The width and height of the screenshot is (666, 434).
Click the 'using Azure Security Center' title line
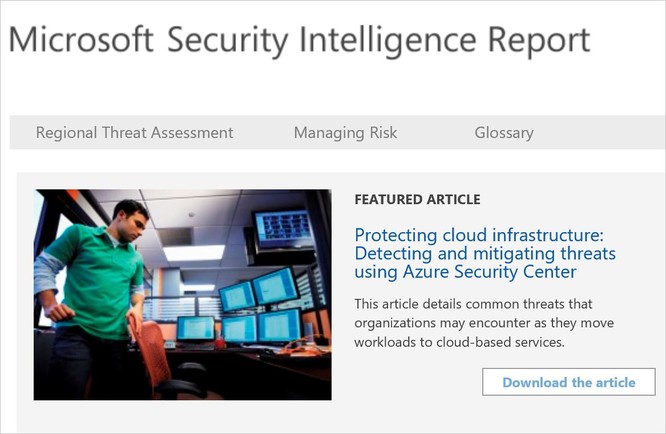click(x=466, y=272)
